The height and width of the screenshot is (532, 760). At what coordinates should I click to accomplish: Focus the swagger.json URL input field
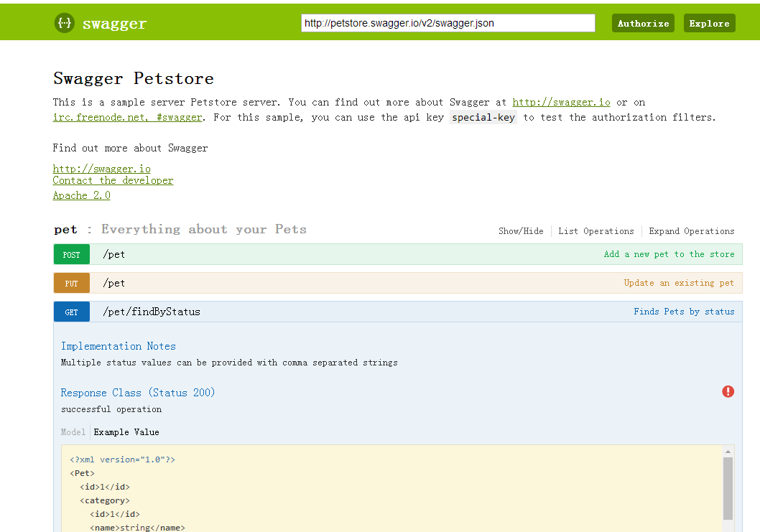(448, 23)
